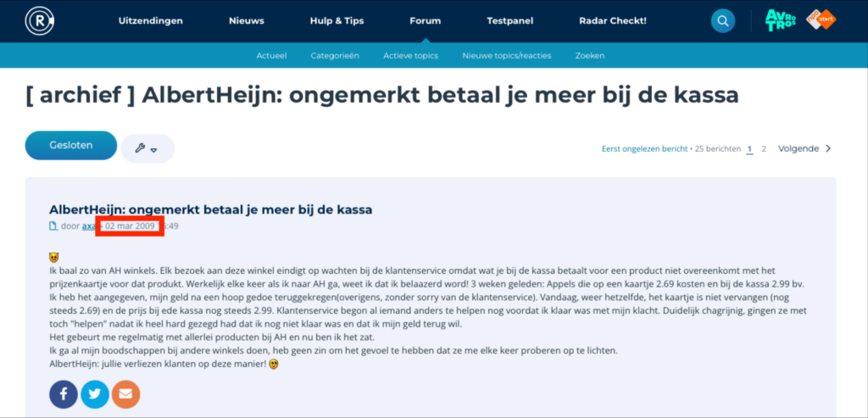
Task: Open the Uitzendingen menu
Action: coord(150,20)
